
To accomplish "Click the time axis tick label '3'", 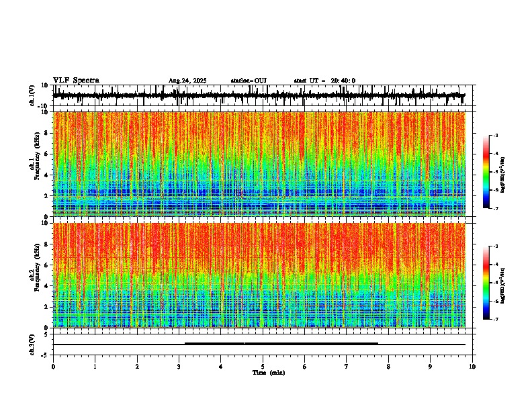I will (179, 367).
